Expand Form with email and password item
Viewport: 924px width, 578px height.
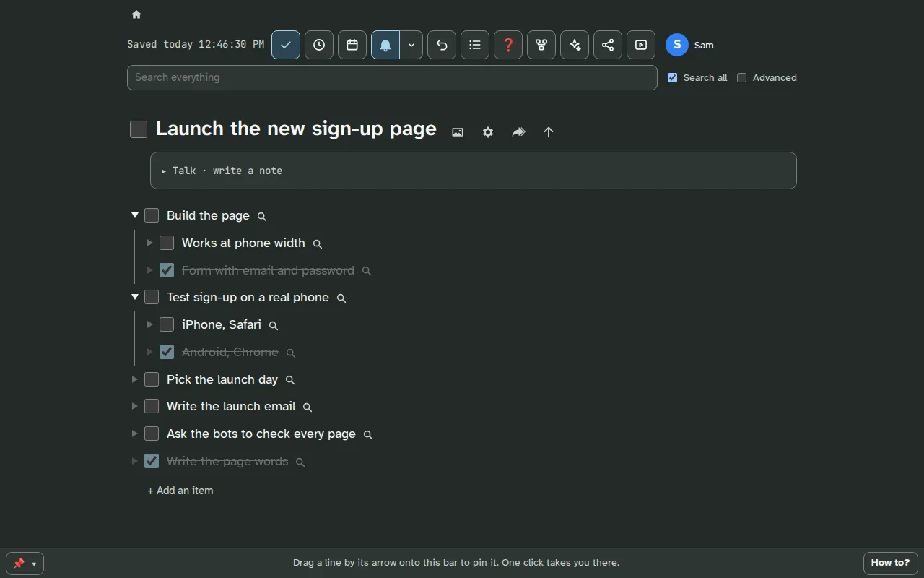149,270
